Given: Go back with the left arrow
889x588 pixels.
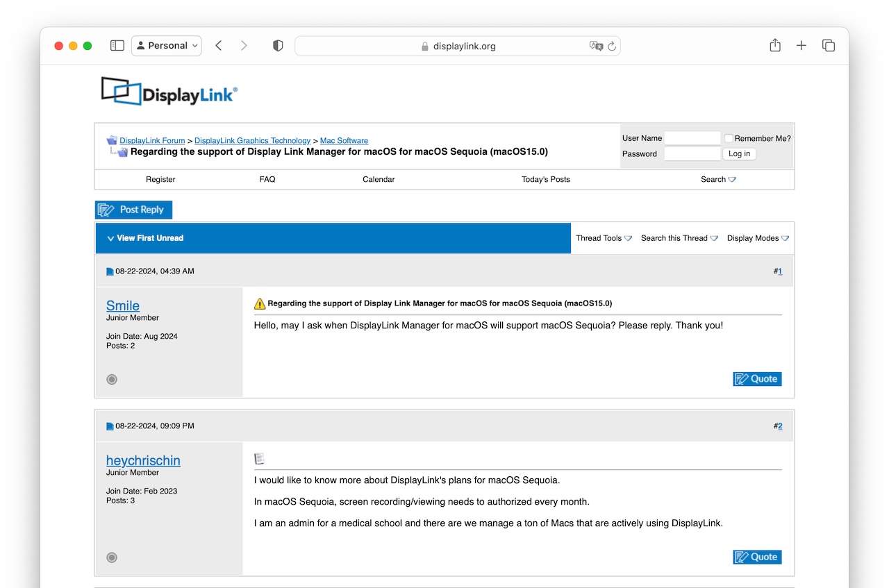Looking at the screenshot, I should [218, 45].
